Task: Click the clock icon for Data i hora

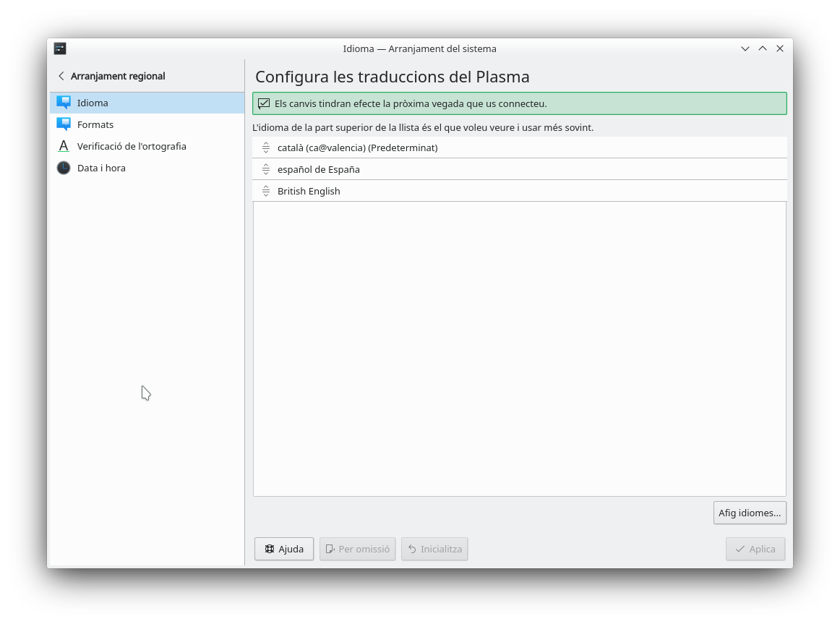Action: (64, 168)
